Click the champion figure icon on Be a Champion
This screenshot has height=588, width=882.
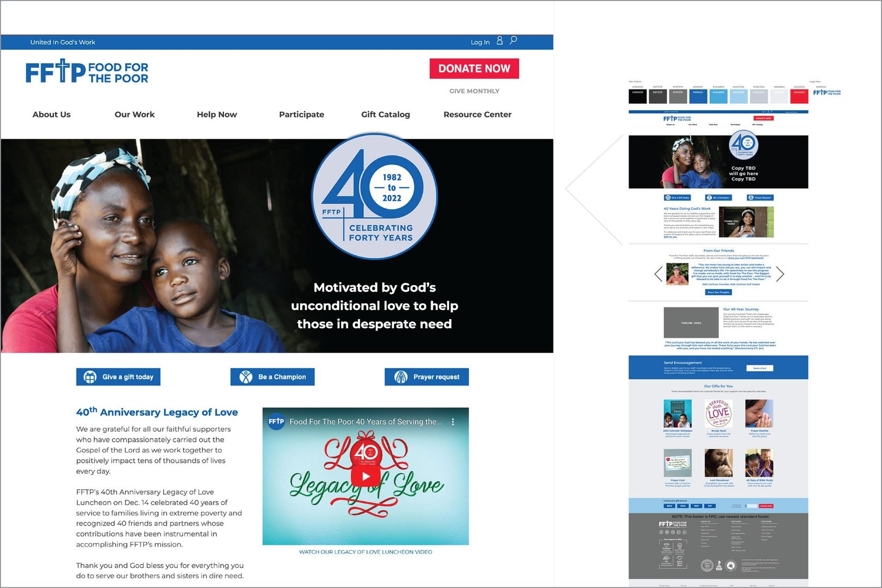click(246, 377)
